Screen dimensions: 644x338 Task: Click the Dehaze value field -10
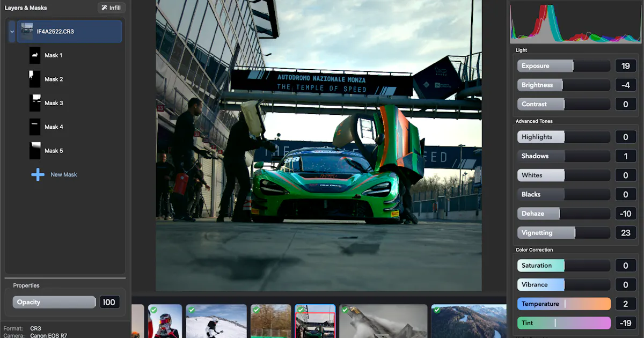(626, 214)
